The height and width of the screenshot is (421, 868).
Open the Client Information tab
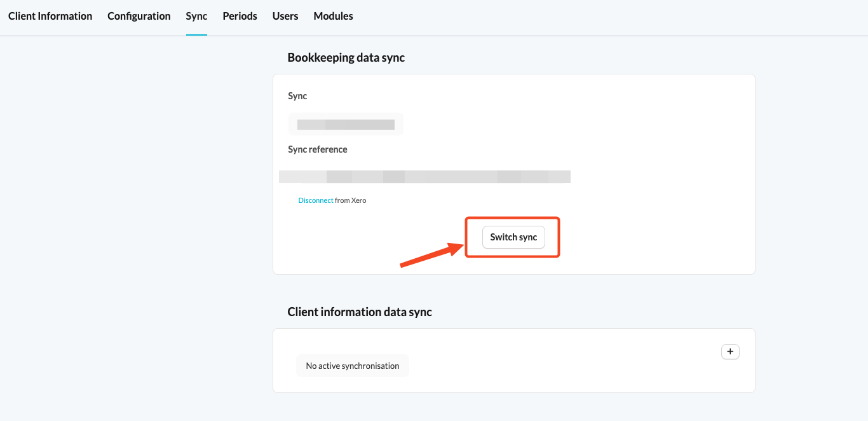pyautogui.click(x=50, y=16)
